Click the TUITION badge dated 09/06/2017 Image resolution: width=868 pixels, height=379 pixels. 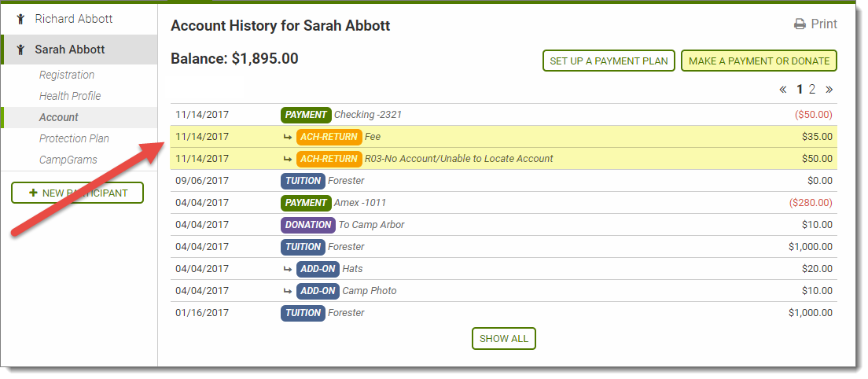pyautogui.click(x=303, y=181)
